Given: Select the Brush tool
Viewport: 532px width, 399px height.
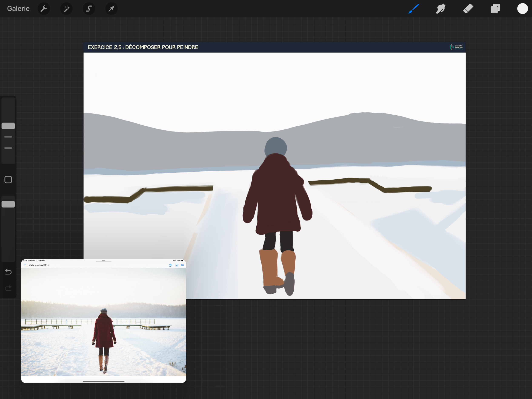Looking at the screenshot, I should [x=414, y=9].
